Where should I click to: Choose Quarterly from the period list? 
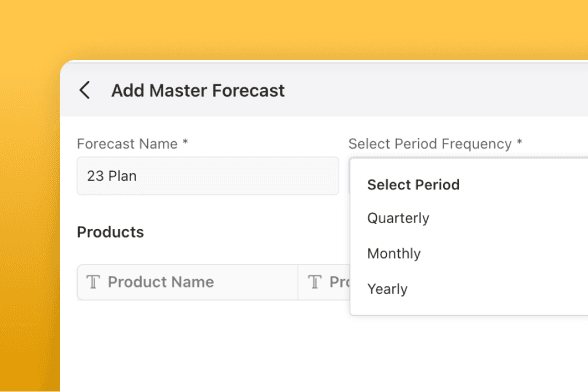[398, 218]
